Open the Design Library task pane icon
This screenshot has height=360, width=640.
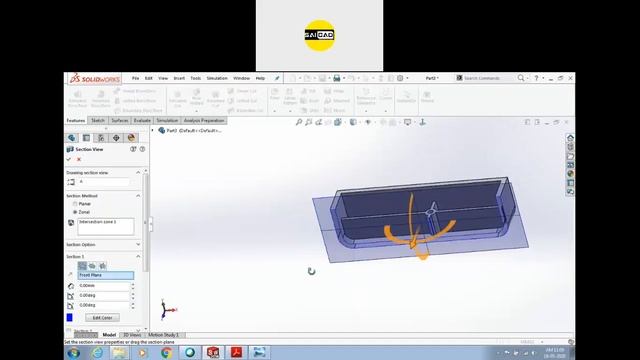pos(570,147)
